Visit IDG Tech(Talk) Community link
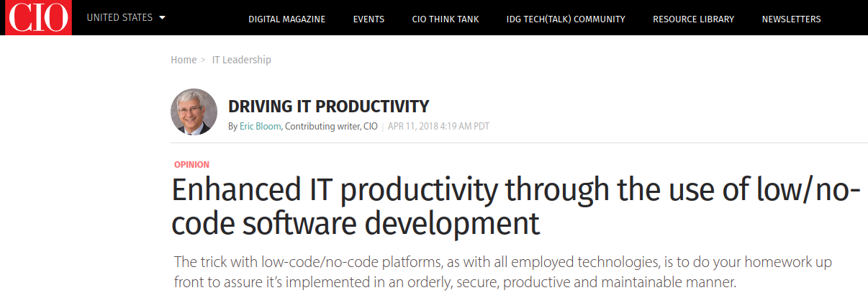The width and height of the screenshot is (868, 298). [x=566, y=19]
